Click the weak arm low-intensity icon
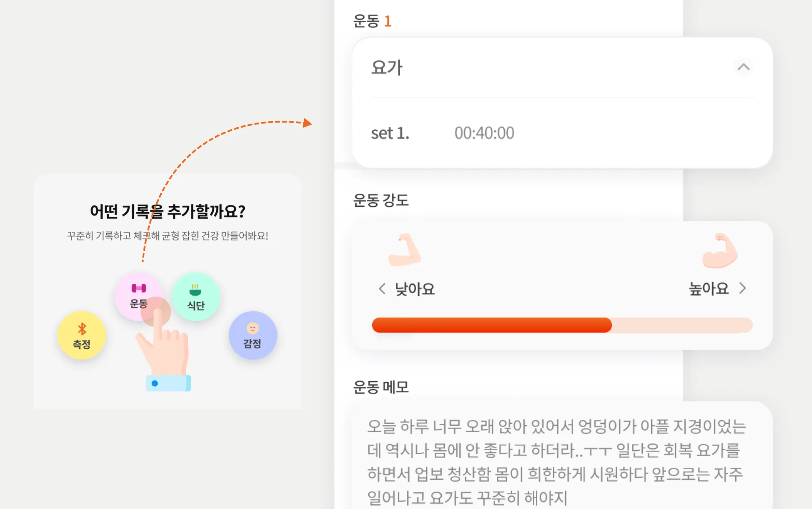812x509 pixels. click(x=404, y=250)
